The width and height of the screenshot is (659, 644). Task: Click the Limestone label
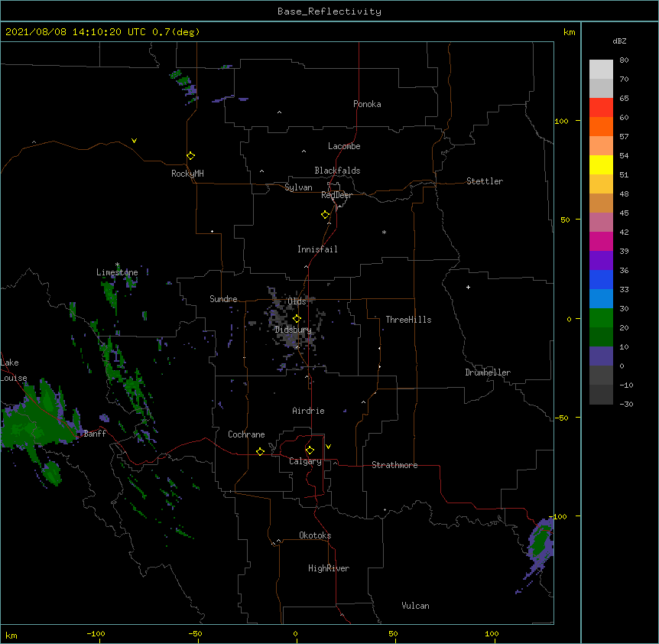tap(117, 272)
